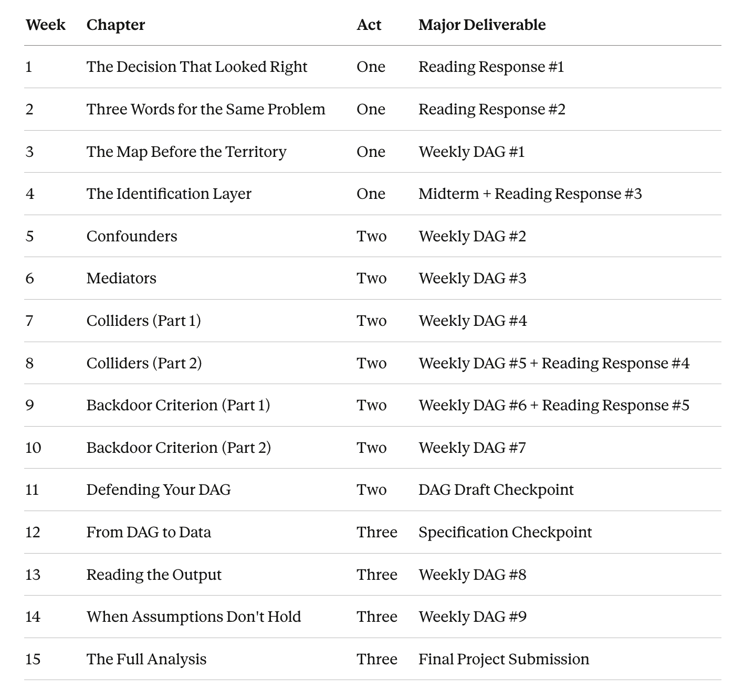754x700 pixels.
Task: Click "Backdoor Criterion (Part 2)" cell
Action: pos(179,448)
